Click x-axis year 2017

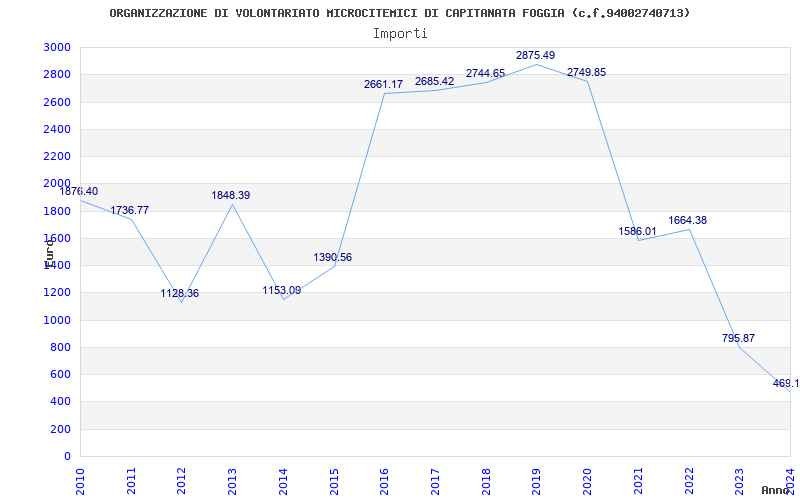[x=435, y=481]
